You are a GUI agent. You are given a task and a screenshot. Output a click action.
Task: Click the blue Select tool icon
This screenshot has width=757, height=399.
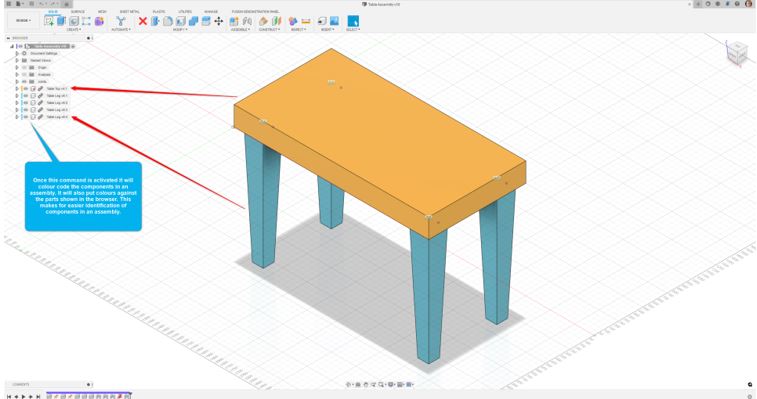353,21
